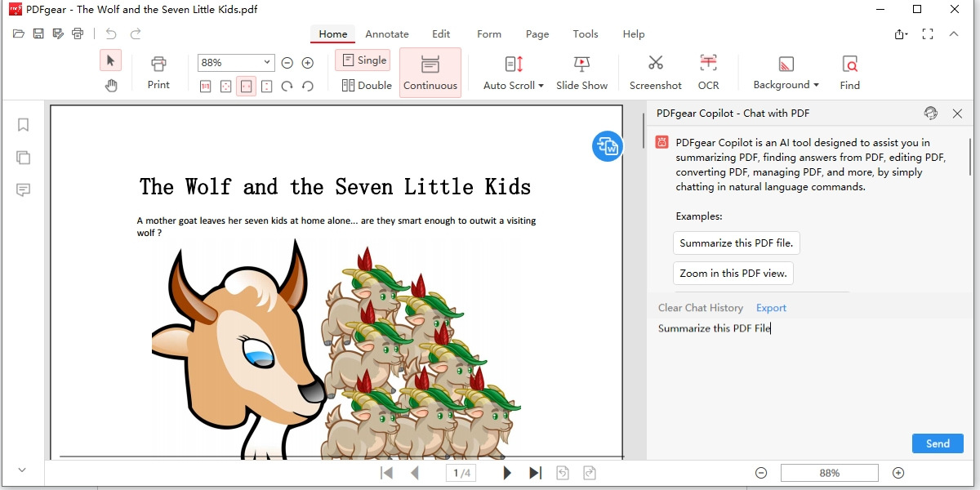Open the Tools menu
980x490 pixels.
coord(585,33)
